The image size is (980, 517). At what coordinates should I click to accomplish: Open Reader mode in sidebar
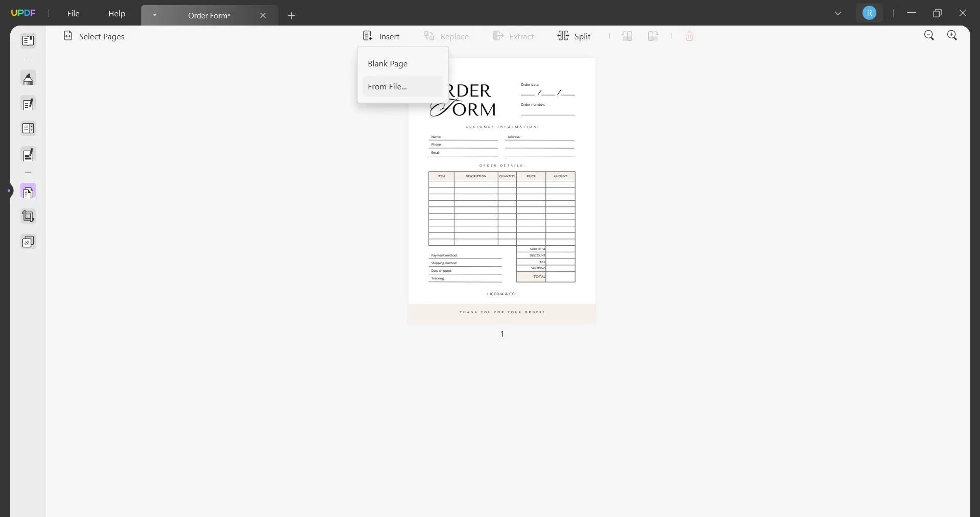tap(28, 41)
